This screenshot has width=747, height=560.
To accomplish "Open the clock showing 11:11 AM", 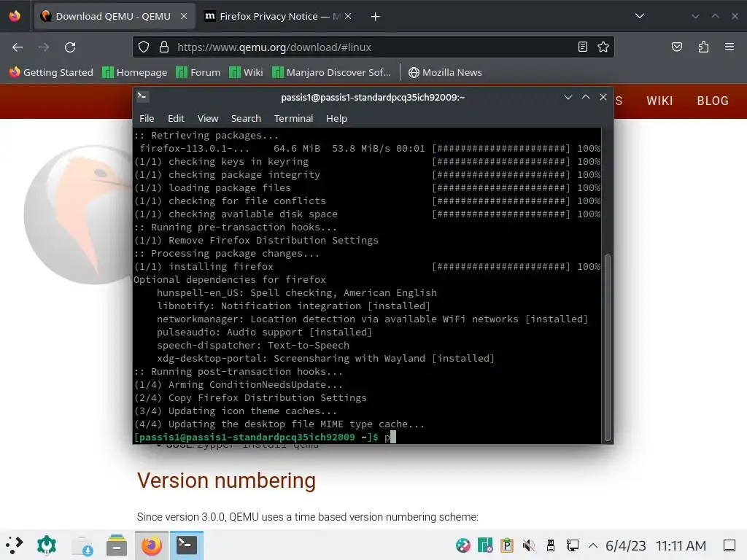I will point(681,545).
